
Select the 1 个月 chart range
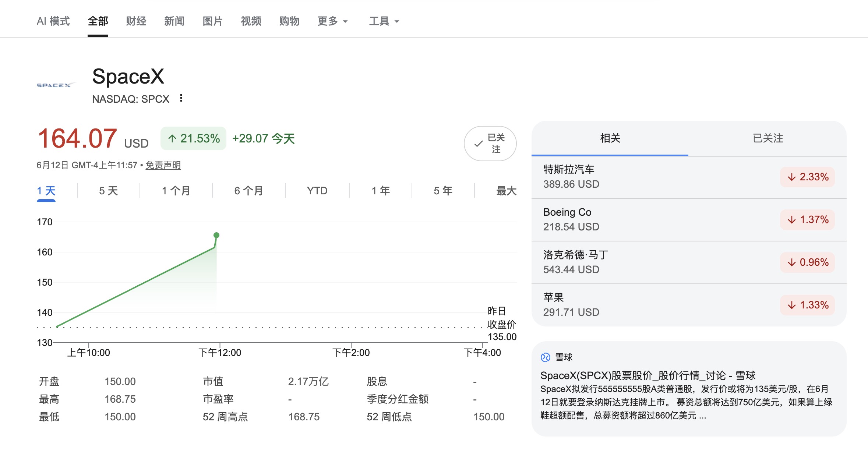(x=176, y=191)
